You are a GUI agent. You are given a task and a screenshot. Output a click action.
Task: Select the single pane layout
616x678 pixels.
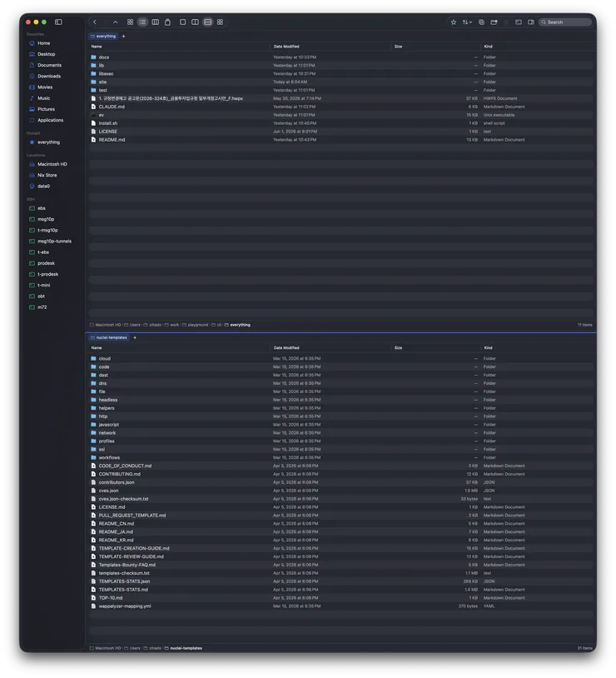coord(183,22)
